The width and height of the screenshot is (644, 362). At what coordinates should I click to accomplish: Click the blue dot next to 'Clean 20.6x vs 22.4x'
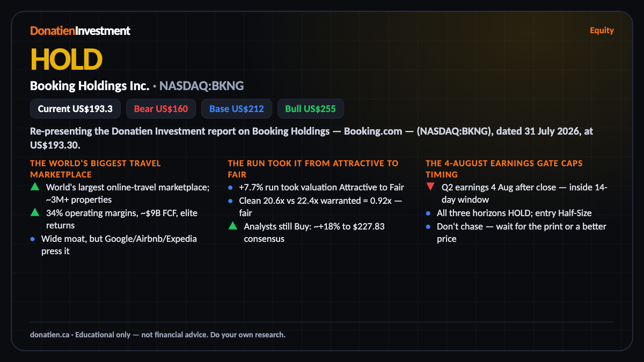point(230,201)
